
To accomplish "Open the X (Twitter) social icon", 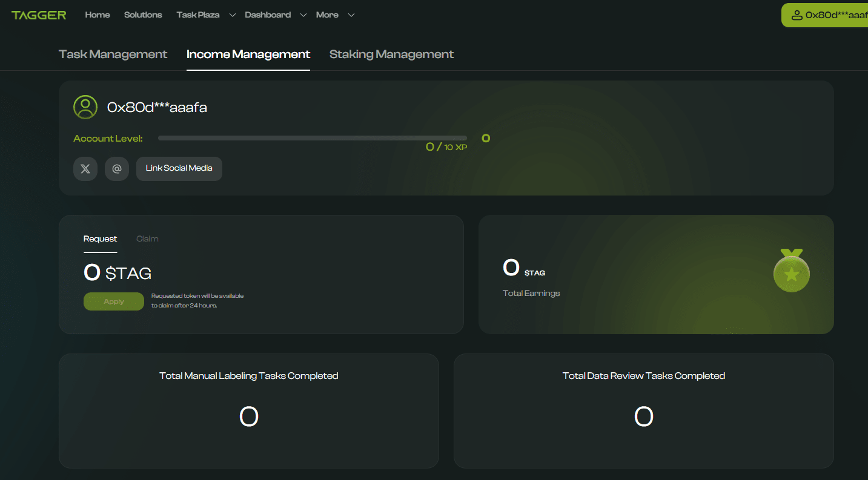I will tap(85, 169).
